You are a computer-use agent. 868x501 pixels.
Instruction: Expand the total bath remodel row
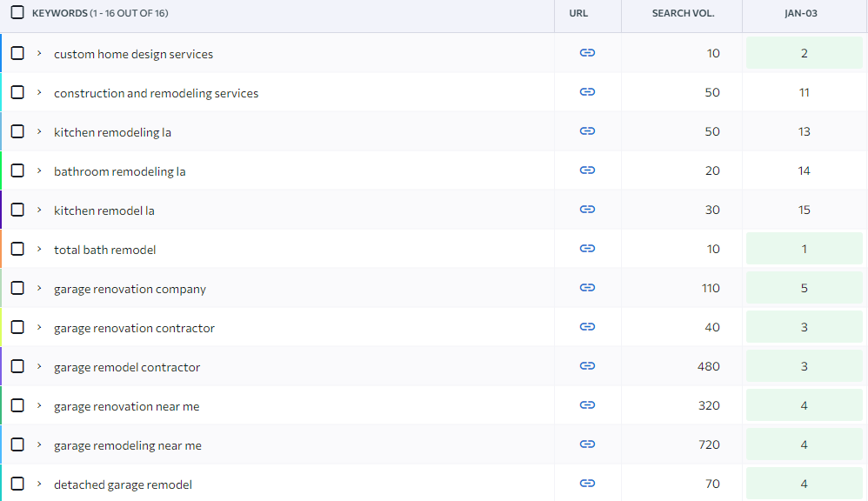coord(39,249)
